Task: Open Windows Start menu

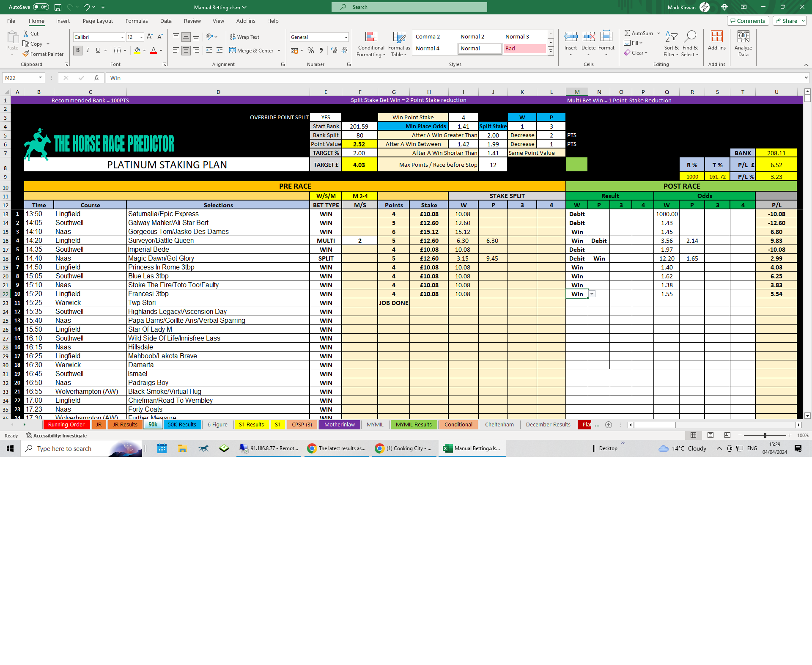Action: click(x=10, y=448)
